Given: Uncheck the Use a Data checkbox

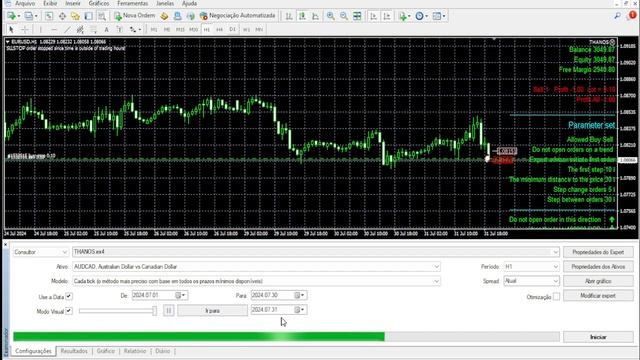Looking at the screenshot, I should pyautogui.click(x=69, y=296).
